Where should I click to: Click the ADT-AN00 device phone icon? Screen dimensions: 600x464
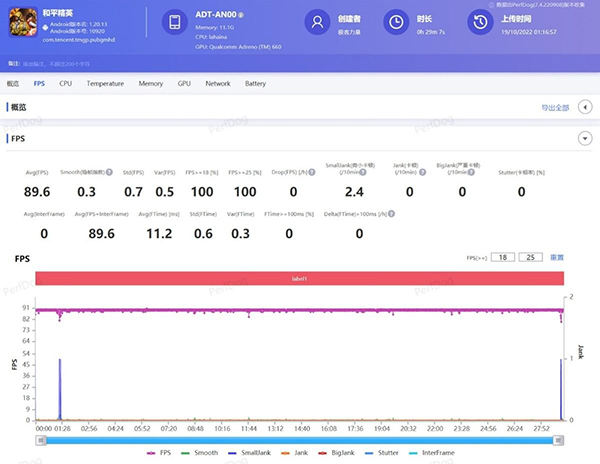[174, 23]
